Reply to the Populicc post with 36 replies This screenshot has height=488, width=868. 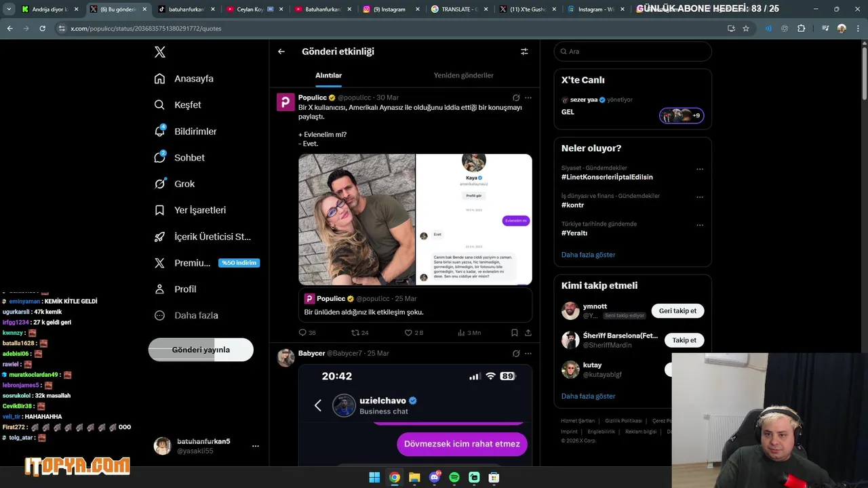tap(307, 333)
